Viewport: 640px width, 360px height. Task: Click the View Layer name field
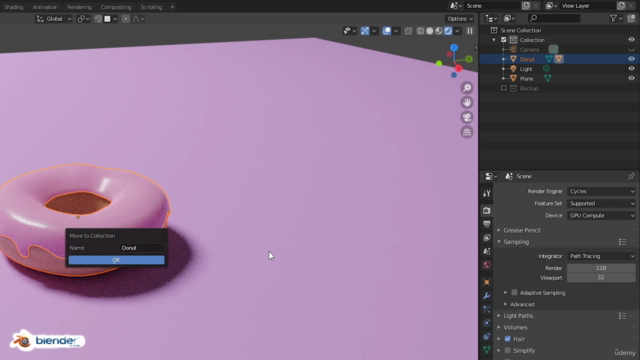tap(587, 6)
